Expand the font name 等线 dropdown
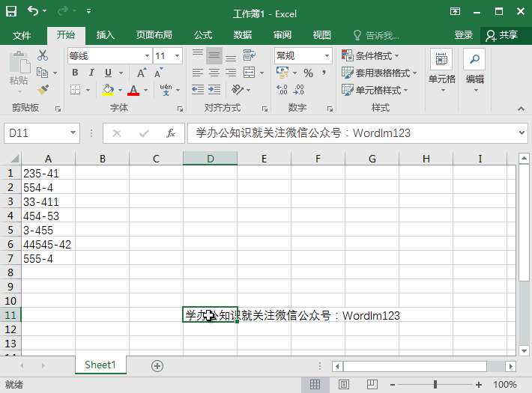Screen dimensions: 532x393 147,55
